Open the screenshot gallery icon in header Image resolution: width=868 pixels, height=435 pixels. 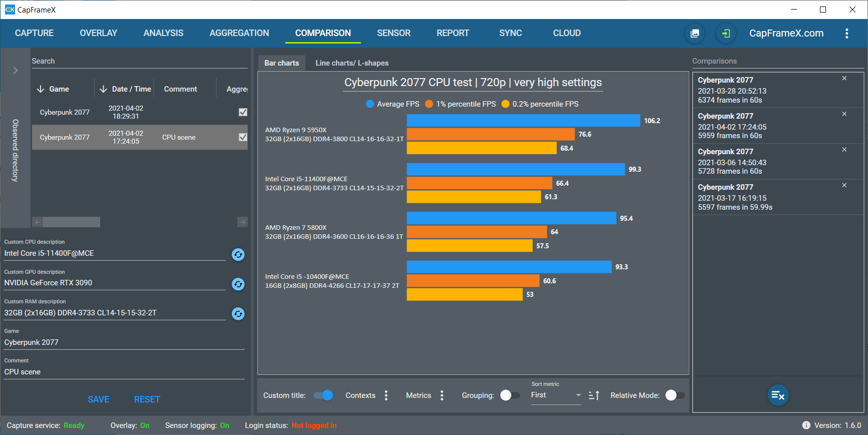(695, 34)
